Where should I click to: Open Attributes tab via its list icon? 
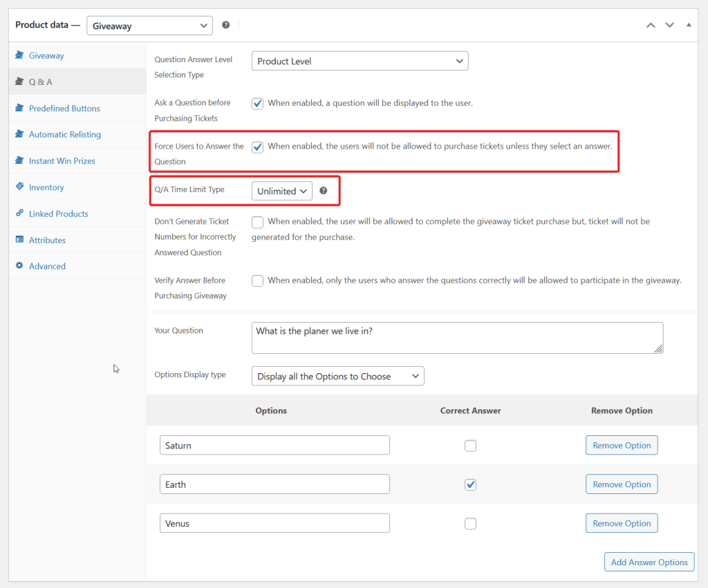19,240
